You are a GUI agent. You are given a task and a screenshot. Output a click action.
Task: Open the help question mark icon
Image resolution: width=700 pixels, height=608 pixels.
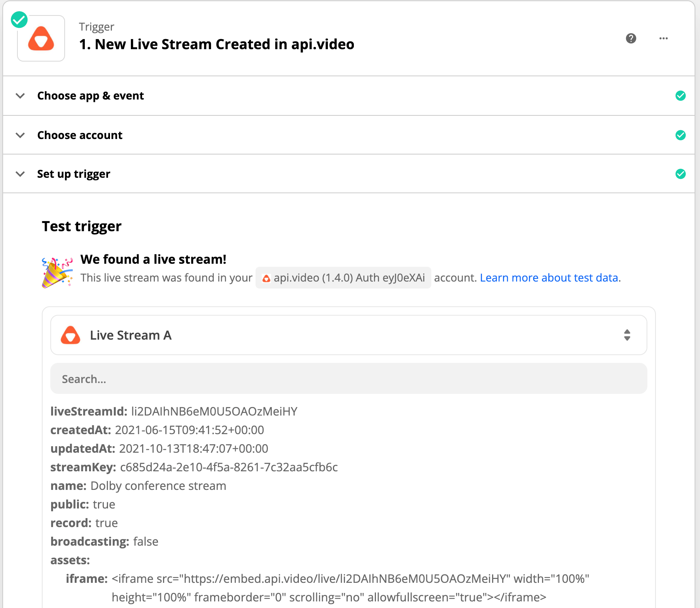pos(631,38)
